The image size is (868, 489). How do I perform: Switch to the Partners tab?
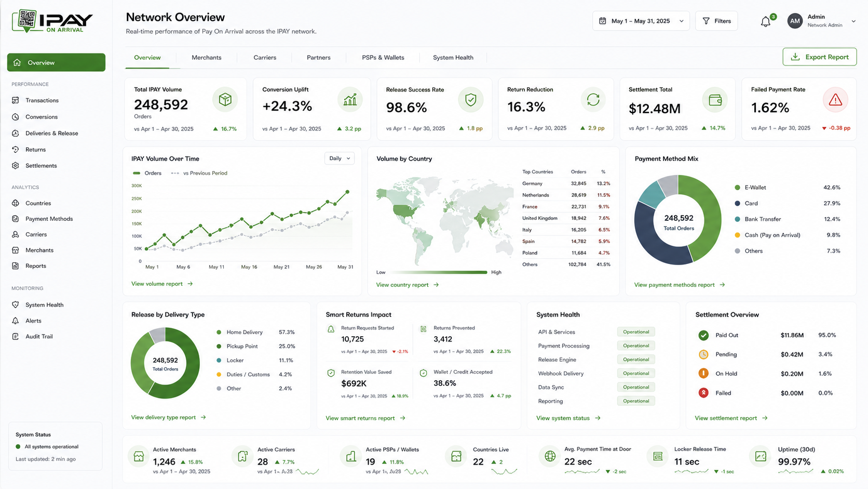319,58
